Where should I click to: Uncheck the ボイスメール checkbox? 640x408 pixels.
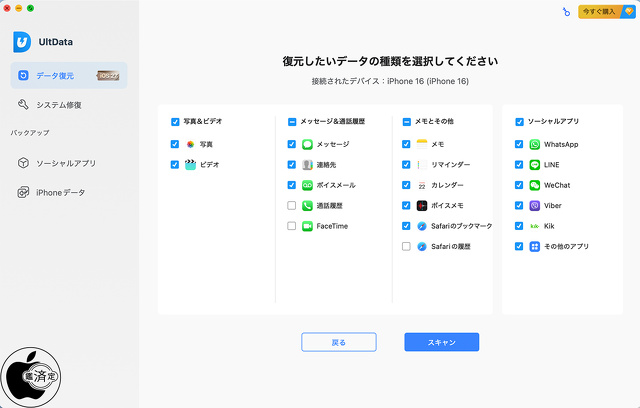(291, 185)
